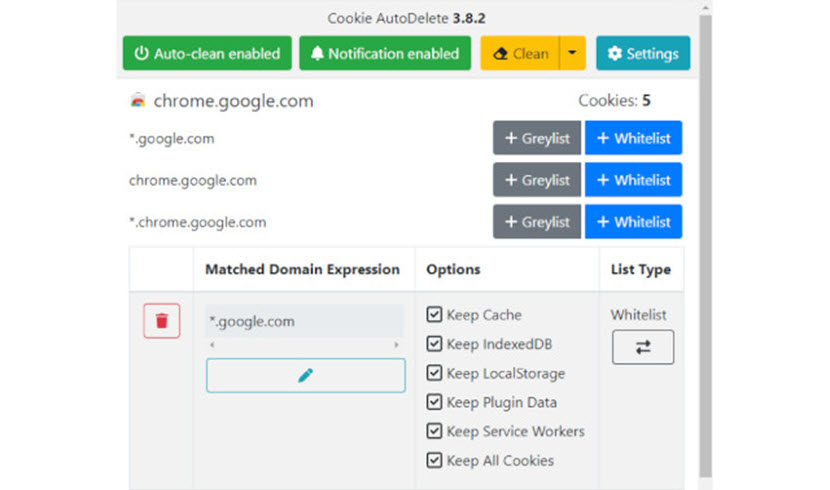Add *.chrome.google.com to the Greylist
830x490 pixels.
[x=537, y=221]
